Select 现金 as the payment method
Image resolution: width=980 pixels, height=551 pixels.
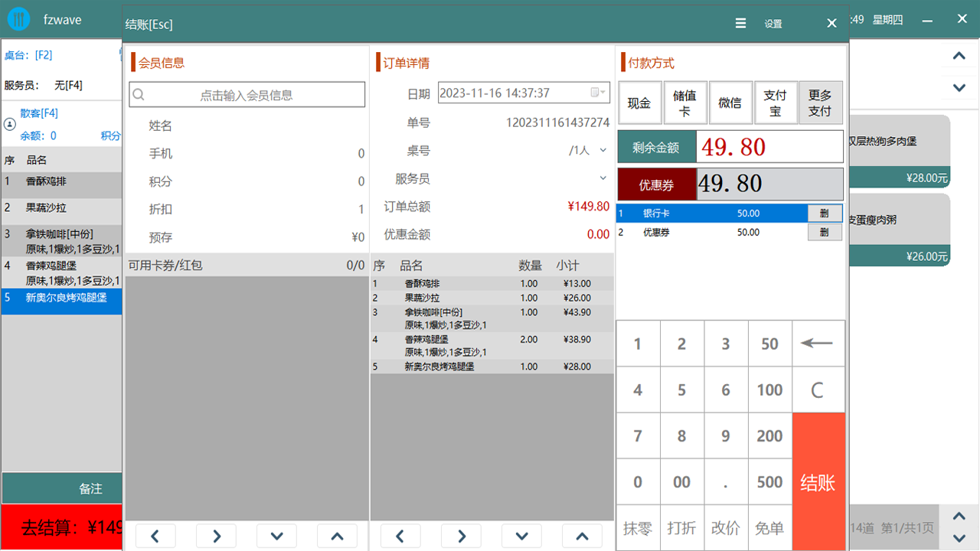pos(639,102)
